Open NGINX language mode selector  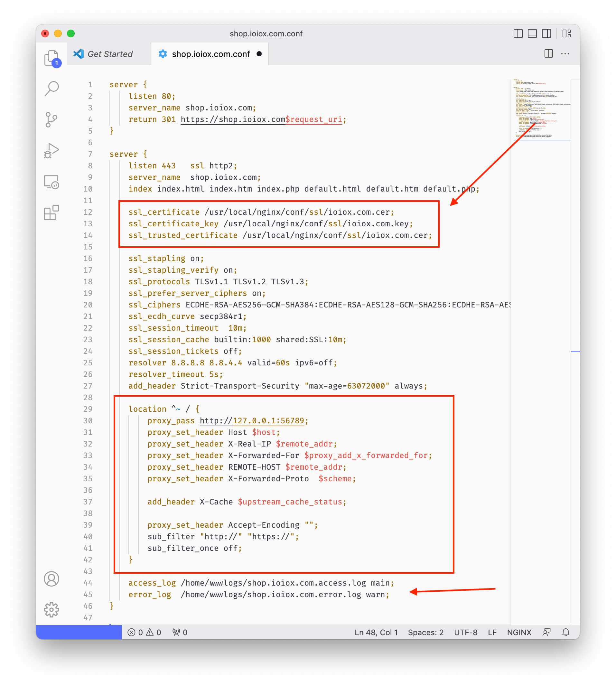[519, 632]
